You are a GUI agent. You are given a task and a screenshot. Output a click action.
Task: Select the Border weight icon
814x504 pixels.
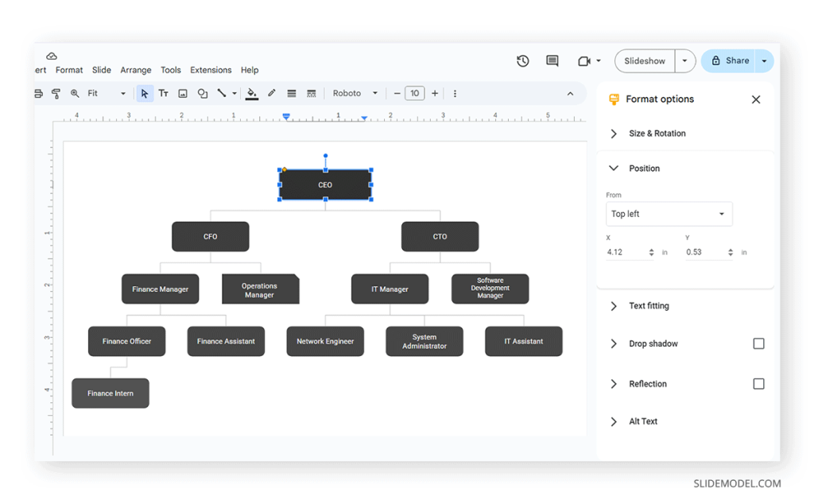291,93
